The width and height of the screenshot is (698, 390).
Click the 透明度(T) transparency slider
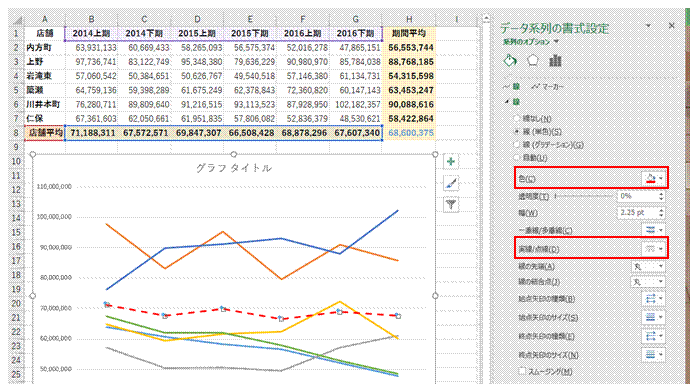tap(584, 196)
